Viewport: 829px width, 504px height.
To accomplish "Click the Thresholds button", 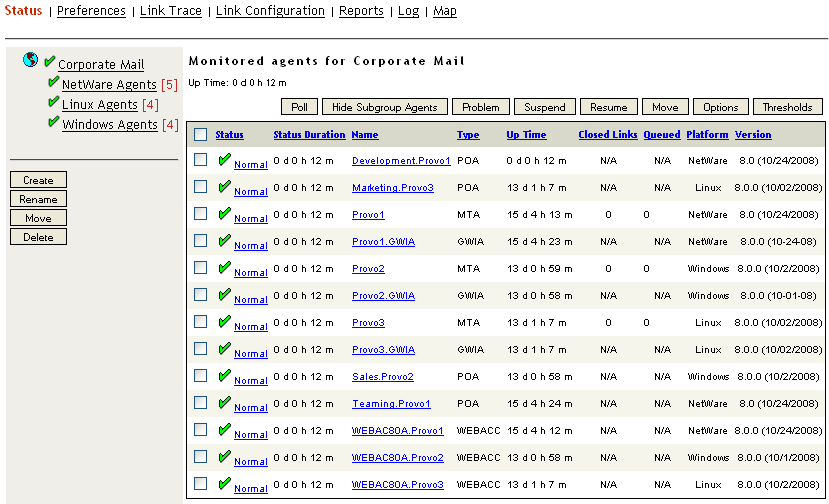I will click(x=787, y=107).
